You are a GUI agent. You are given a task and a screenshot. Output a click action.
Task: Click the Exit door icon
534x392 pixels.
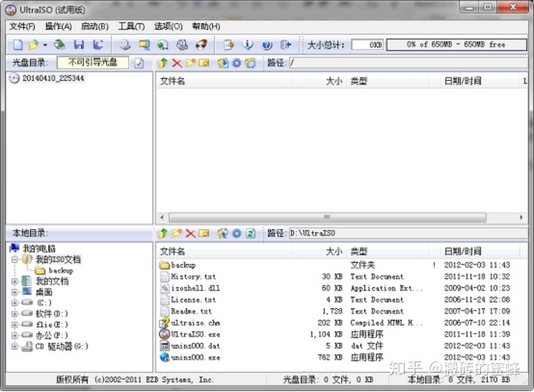click(286, 45)
